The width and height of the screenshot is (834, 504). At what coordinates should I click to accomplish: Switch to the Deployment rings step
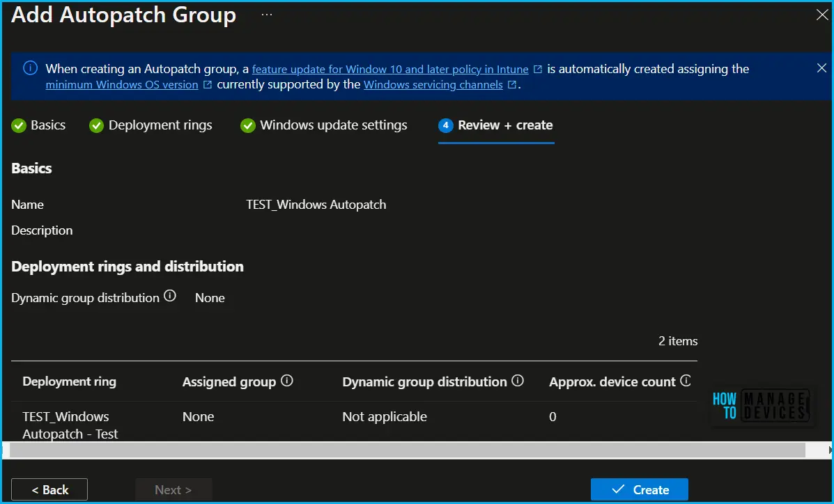click(150, 125)
